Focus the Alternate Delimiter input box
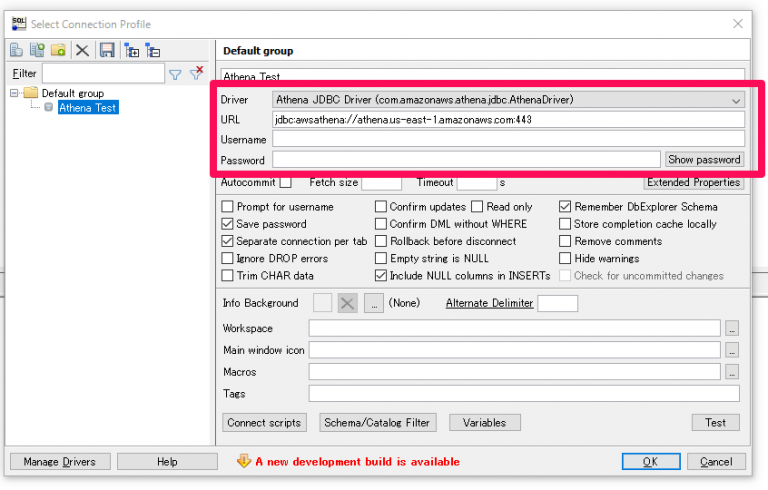 pos(557,303)
